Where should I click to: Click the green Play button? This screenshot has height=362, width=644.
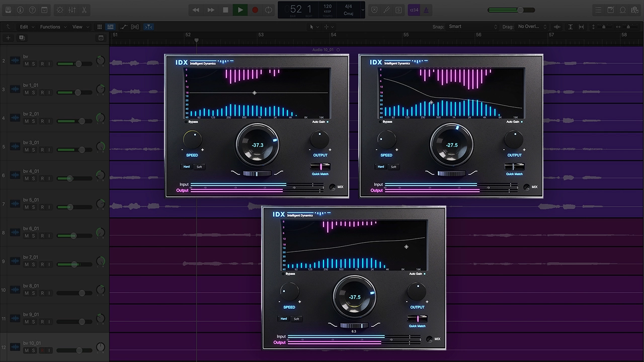click(x=240, y=10)
